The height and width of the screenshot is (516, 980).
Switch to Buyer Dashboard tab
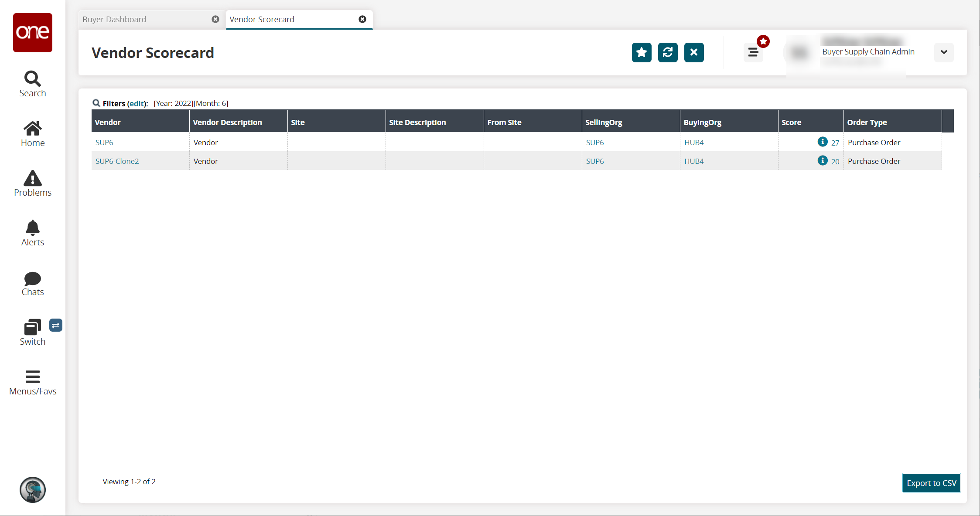coord(114,19)
